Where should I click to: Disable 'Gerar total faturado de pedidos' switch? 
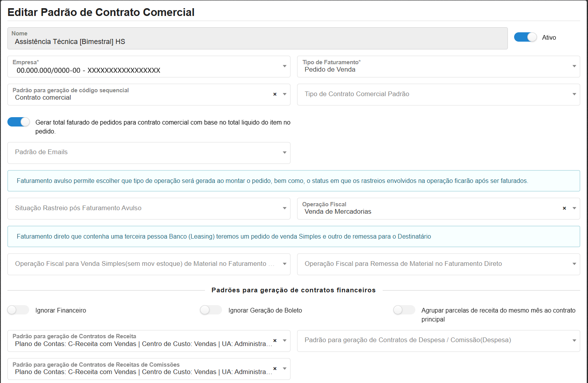[x=19, y=122]
